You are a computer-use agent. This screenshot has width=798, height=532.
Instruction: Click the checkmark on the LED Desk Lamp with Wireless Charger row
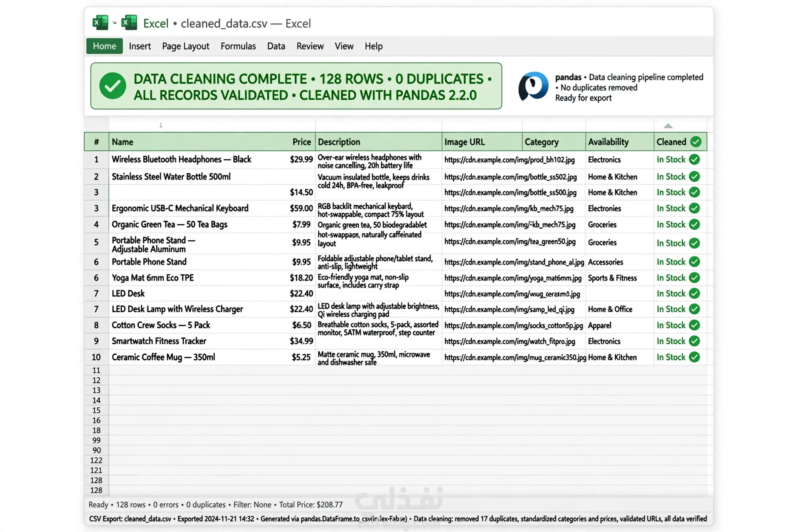695,309
